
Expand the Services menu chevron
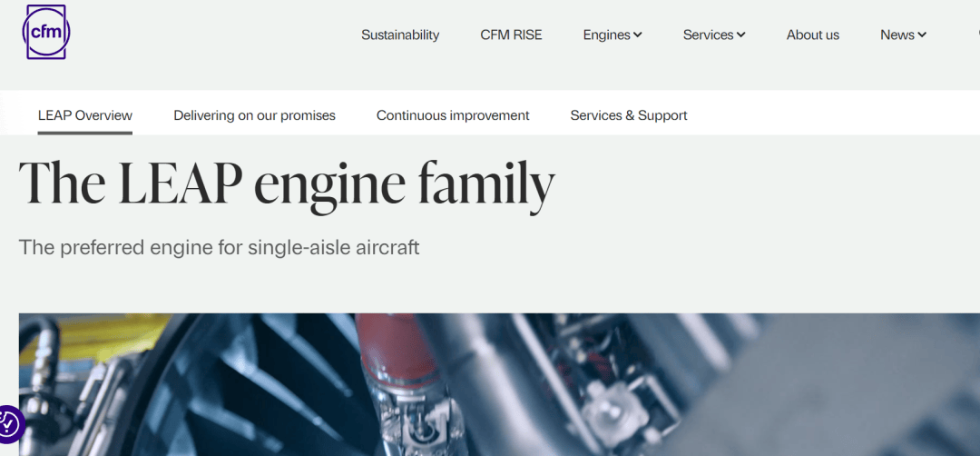click(x=740, y=35)
